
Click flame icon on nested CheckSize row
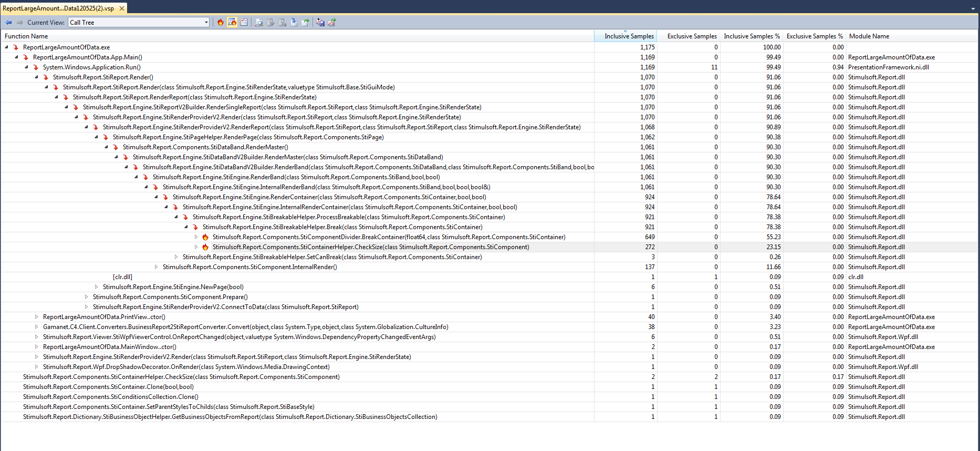click(x=205, y=247)
